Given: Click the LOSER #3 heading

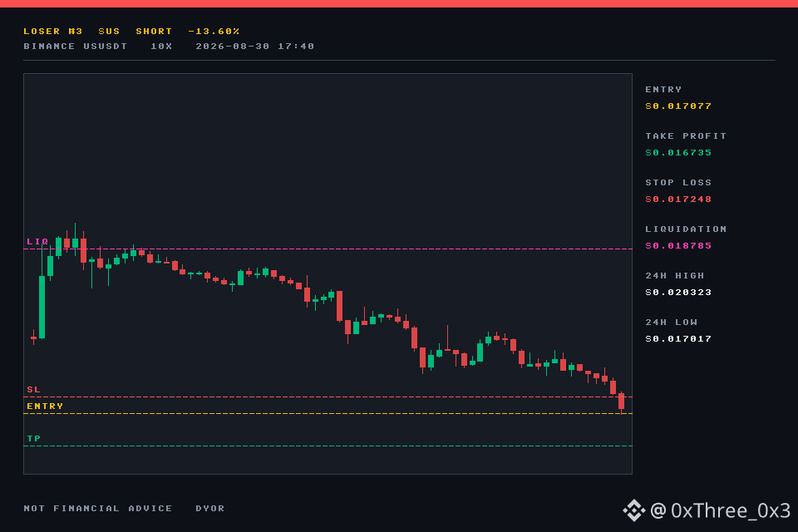Looking at the screenshot, I should click(x=53, y=31).
